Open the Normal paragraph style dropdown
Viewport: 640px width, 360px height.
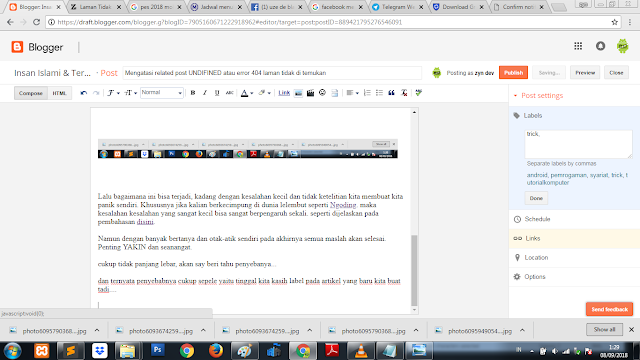click(162, 93)
